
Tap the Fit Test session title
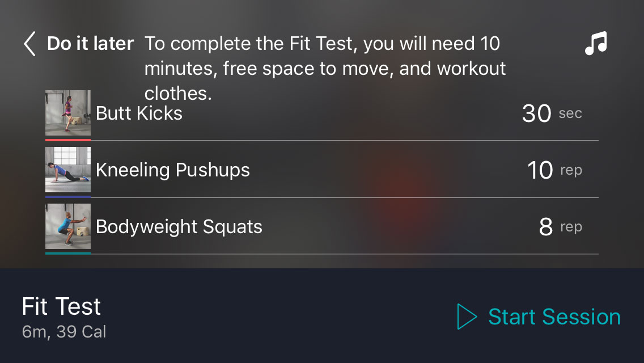pyautogui.click(x=61, y=307)
